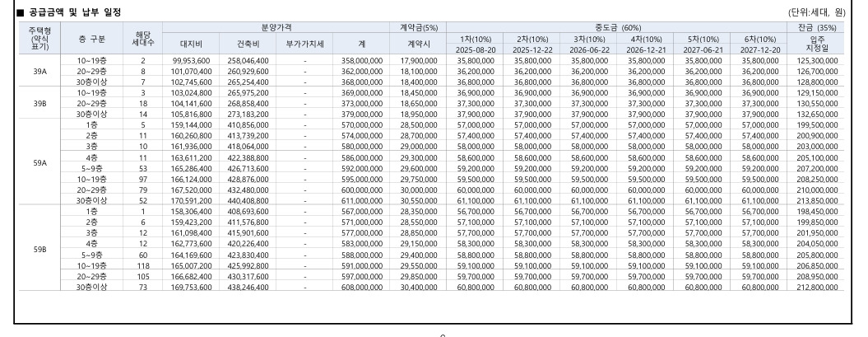868x337 pixels.
Task: Click the building cost '438,246,400'
Action: [248, 287]
